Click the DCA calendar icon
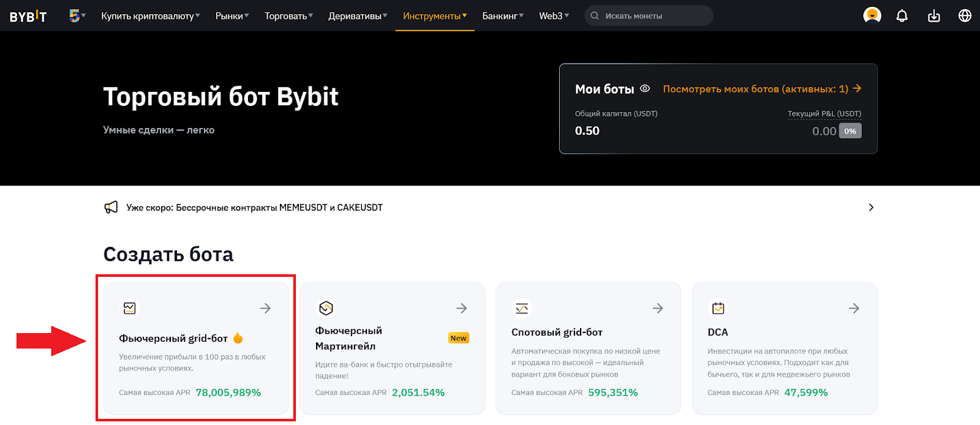The width and height of the screenshot is (980, 425). [x=718, y=308]
